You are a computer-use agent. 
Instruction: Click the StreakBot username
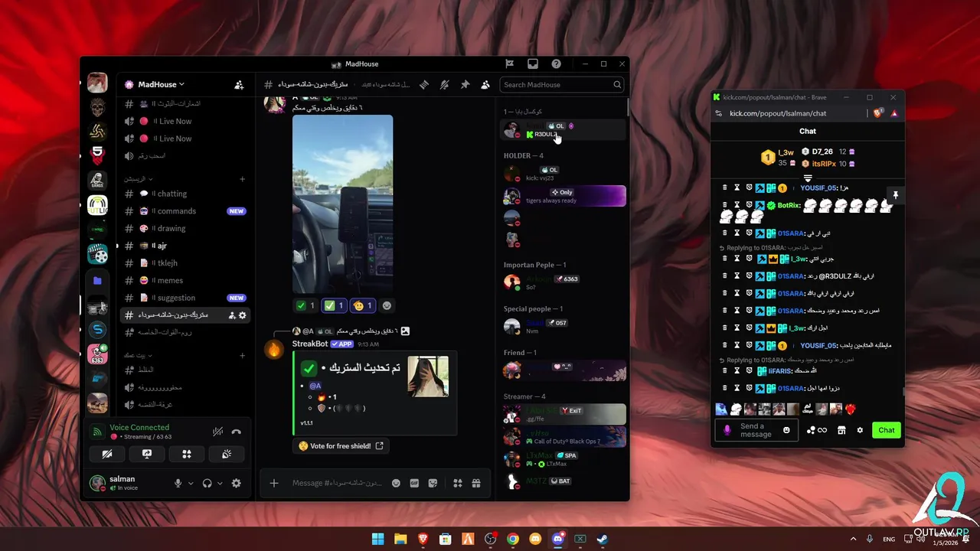point(310,344)
